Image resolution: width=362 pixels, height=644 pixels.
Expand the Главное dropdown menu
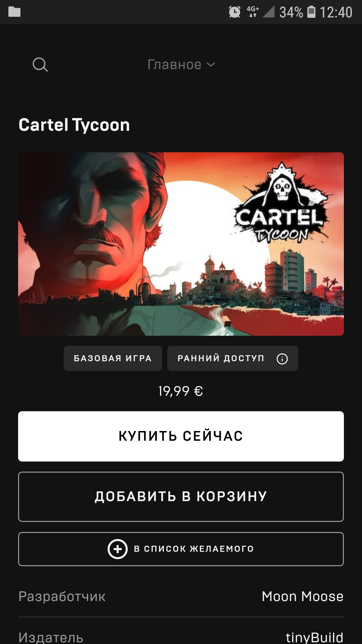pos(181,64)
